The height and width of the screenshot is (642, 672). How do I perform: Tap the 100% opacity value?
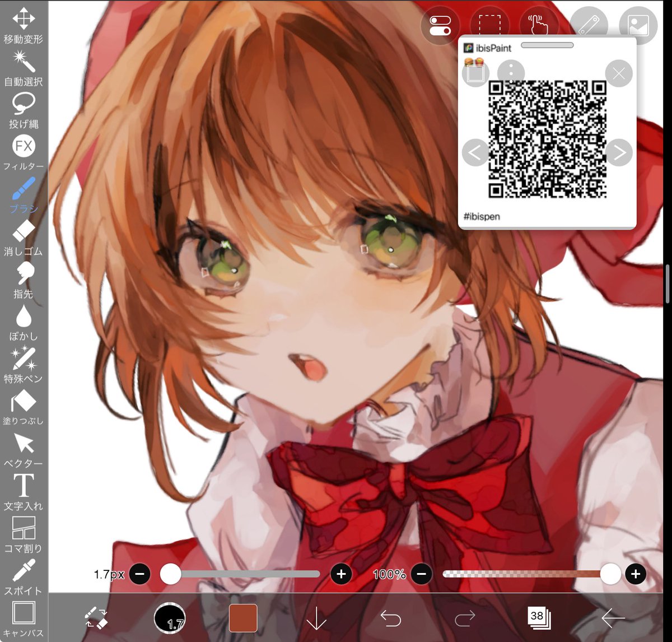389,574
